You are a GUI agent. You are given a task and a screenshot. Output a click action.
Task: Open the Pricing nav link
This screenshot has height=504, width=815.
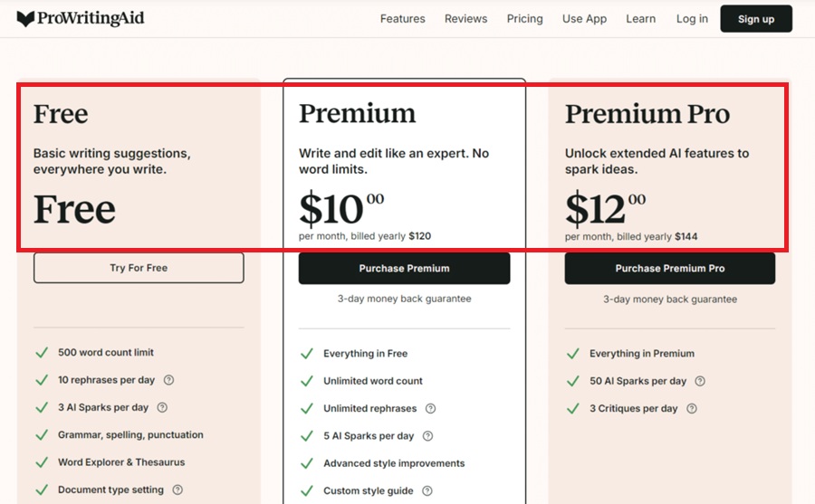pos(524,19)
